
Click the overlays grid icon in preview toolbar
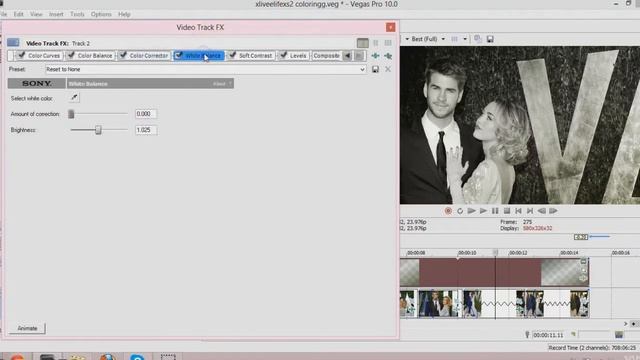tap(454, 39)
